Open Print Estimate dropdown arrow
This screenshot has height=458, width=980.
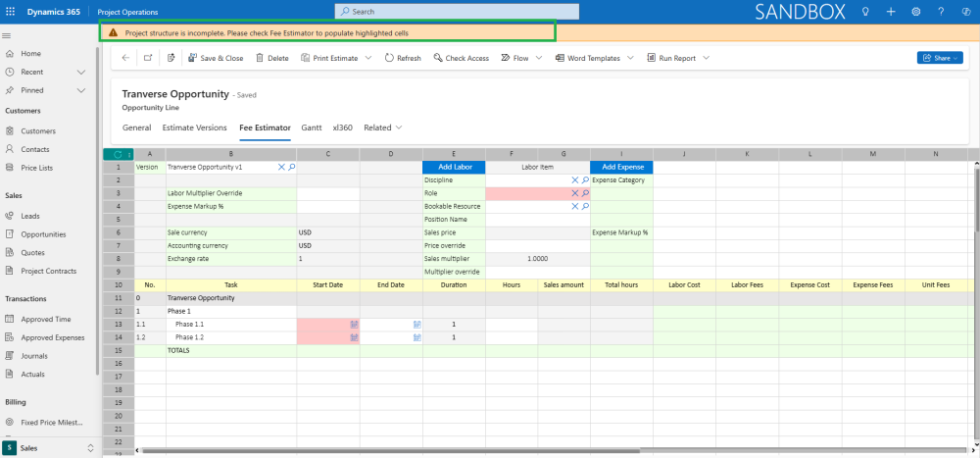pos(368,58)
